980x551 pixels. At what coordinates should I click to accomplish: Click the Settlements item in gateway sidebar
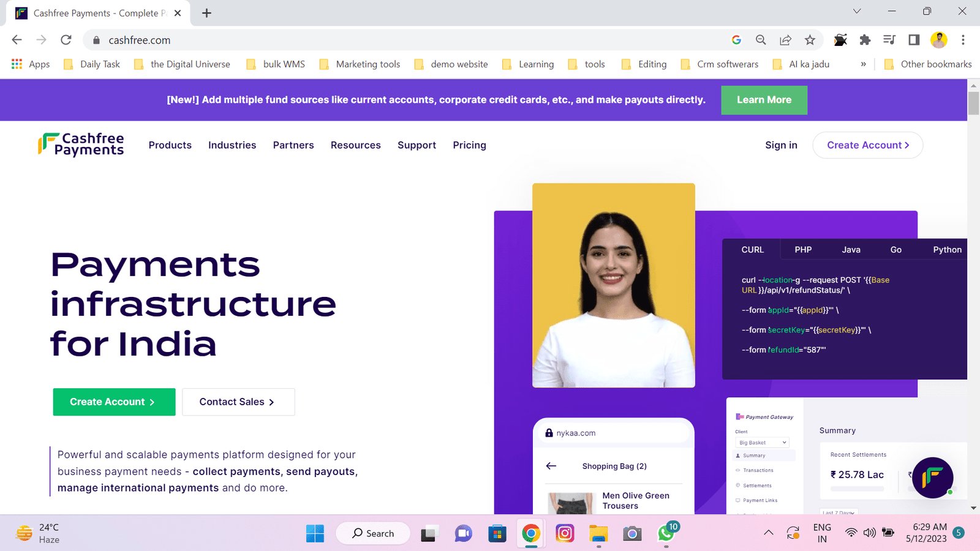(x=757, y=485)
